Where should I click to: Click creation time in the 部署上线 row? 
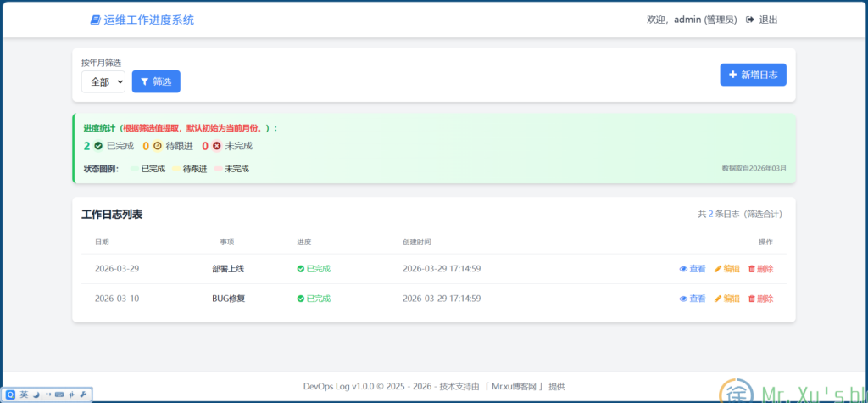(442, 269)
